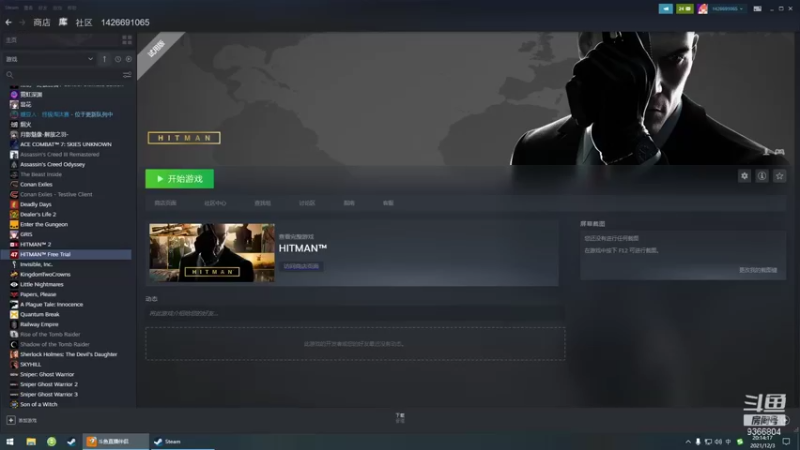Open the green friends notification button

click(685, 9)
